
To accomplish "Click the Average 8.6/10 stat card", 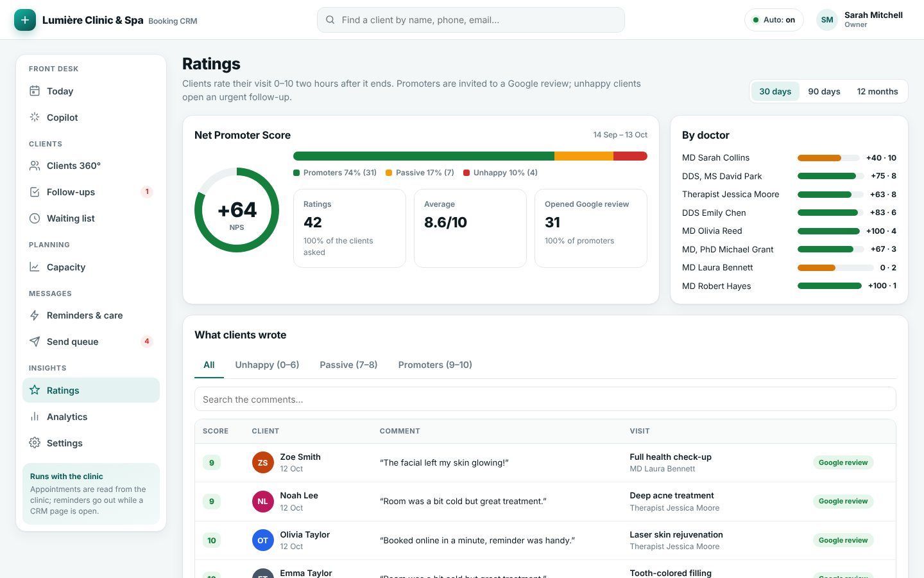I will click(x=470, y=228).
